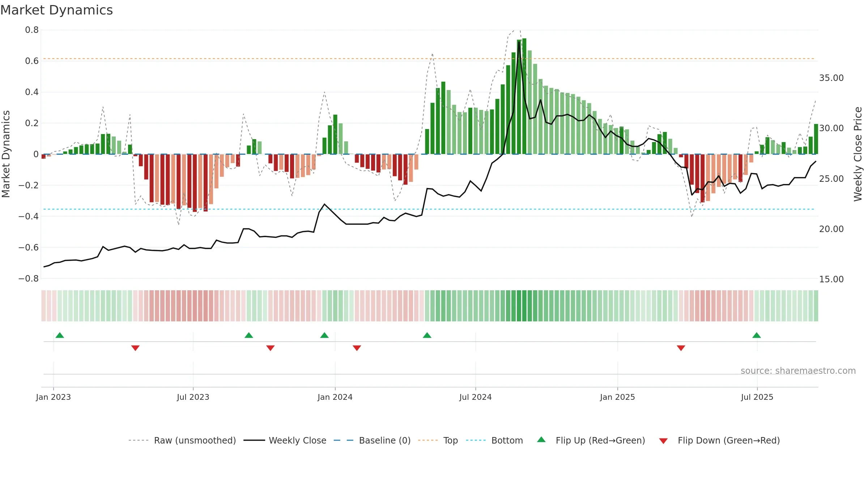The width and height of the screenshot is (868, 488).
Task: Toggle the Top legend entry
Action: pos(438,440)
